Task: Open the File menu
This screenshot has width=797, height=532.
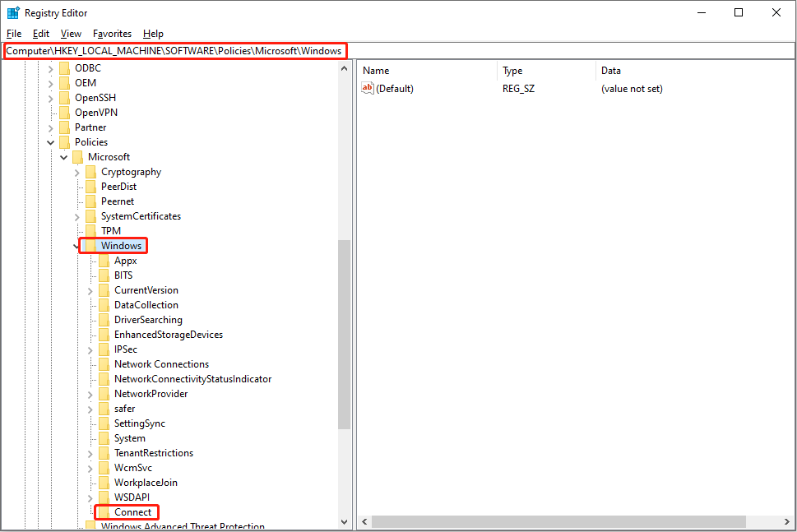Action: coord(14,34)
